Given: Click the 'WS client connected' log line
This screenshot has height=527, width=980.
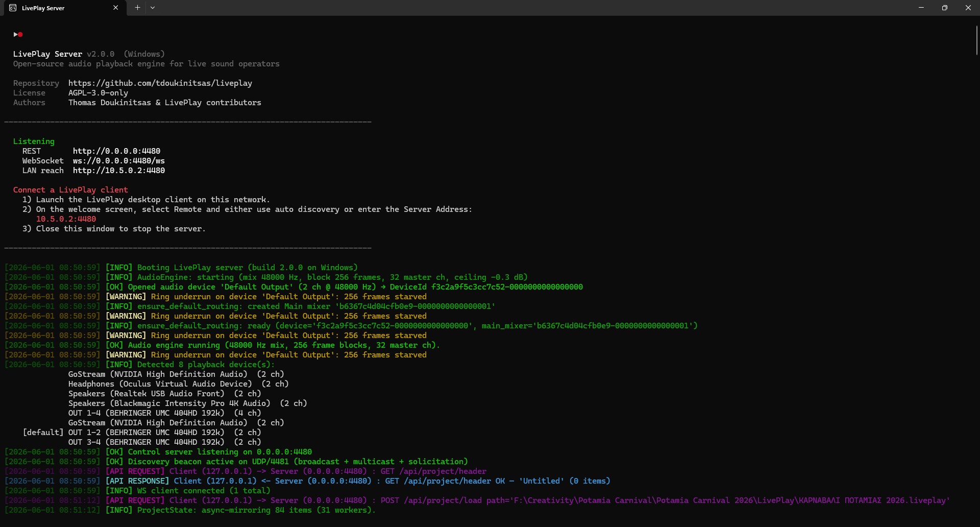Looking at the screenshot, I should click(137, 490).
